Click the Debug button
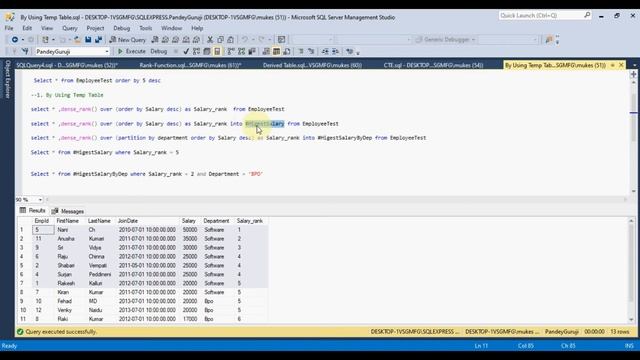This screenshot has width=640, height=360. [159, 51]
